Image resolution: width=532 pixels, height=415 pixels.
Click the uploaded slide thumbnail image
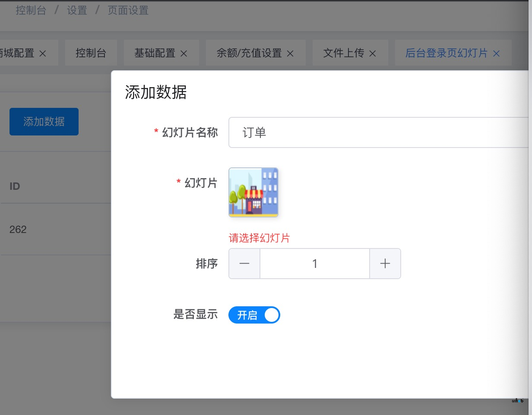click(x=253, y=192)
